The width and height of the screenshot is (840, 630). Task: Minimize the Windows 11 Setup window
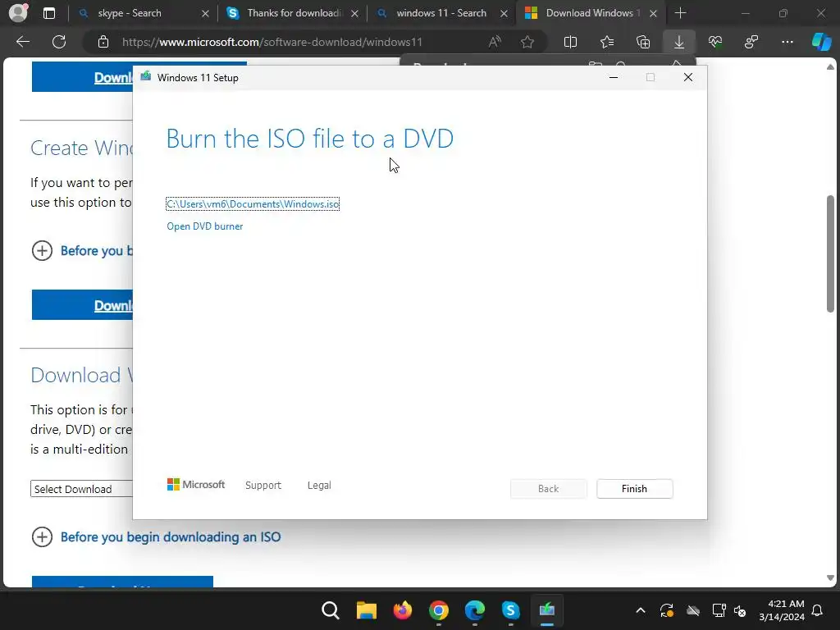tap(614, 78)
